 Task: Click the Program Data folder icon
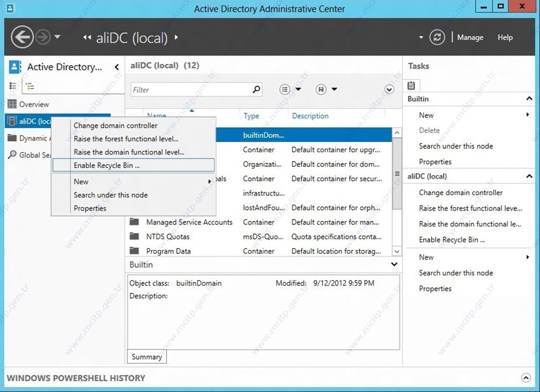[x=135, y=250]
